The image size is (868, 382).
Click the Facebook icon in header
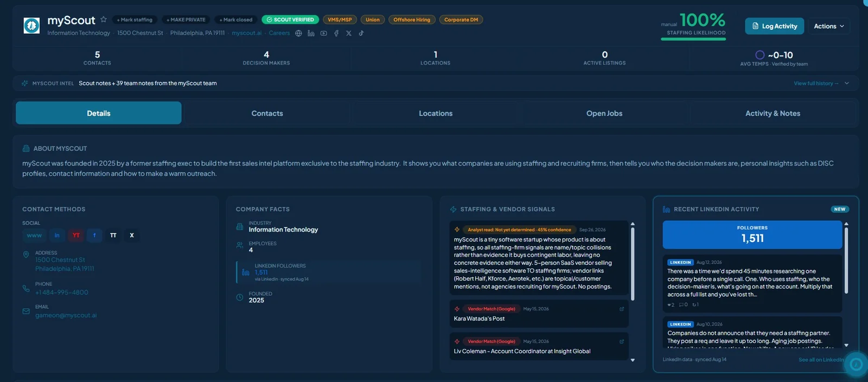coord(336,33)
